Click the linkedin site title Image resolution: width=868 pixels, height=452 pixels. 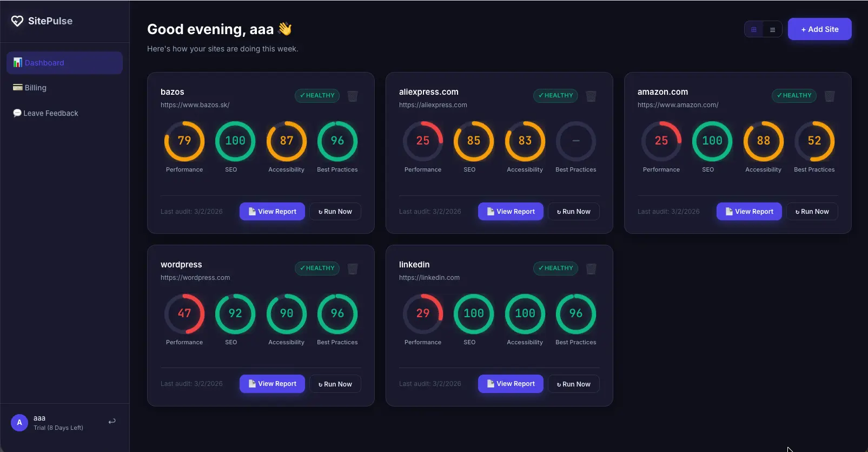click(x=414, y=265)
